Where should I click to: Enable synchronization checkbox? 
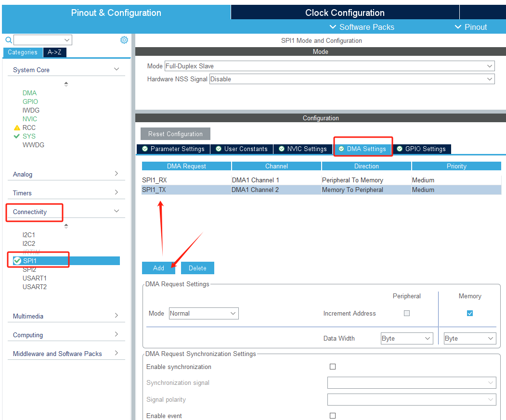(x=333, y=367)
